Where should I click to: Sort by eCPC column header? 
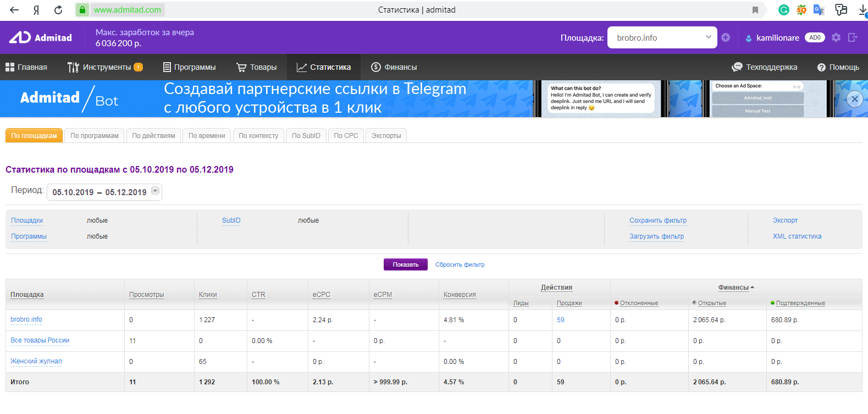[322, 295]
